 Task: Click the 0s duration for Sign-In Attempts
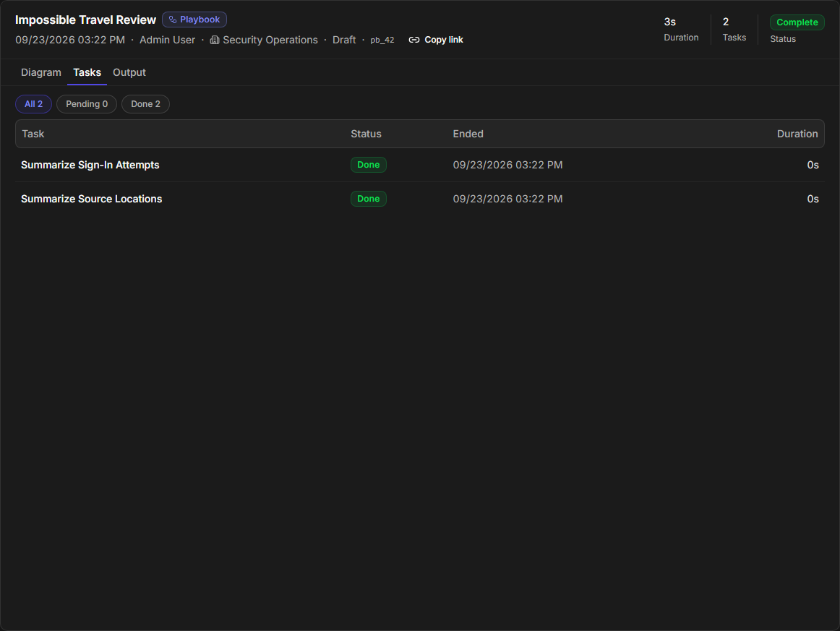pyautogui.click(x=813, y=165)
